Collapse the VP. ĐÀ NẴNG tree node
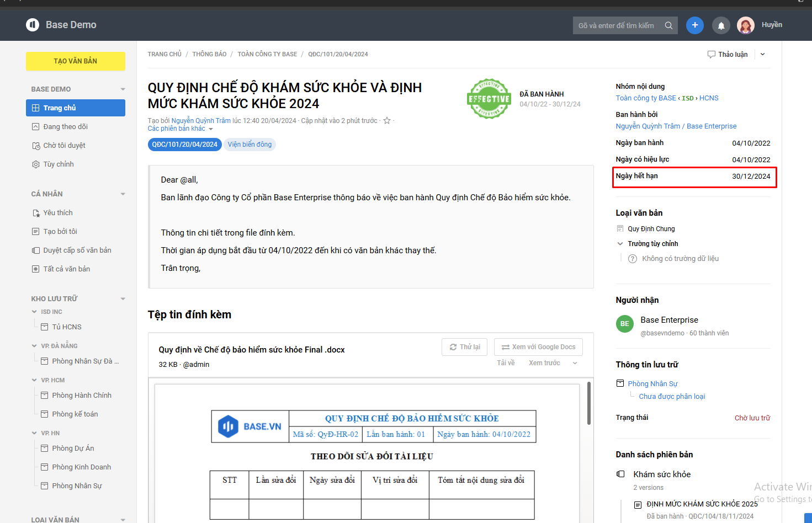Image resolution: width=812 pixels, height=523 pixels. tap(35, 346)
